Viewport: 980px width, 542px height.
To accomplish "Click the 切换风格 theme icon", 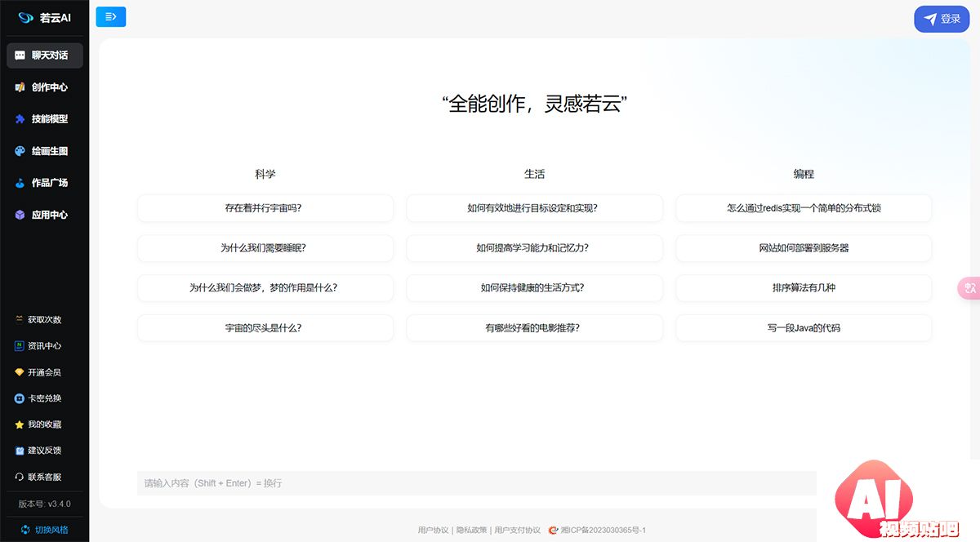I will point(25,530).
